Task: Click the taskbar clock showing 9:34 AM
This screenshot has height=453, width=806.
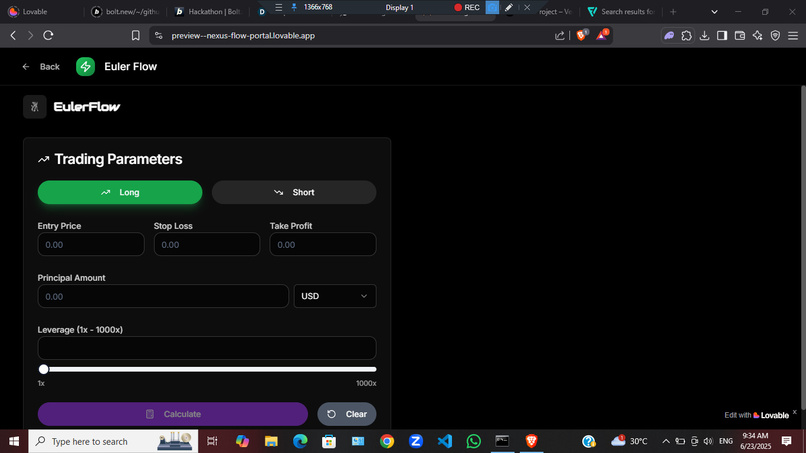Action: point(756,441)
